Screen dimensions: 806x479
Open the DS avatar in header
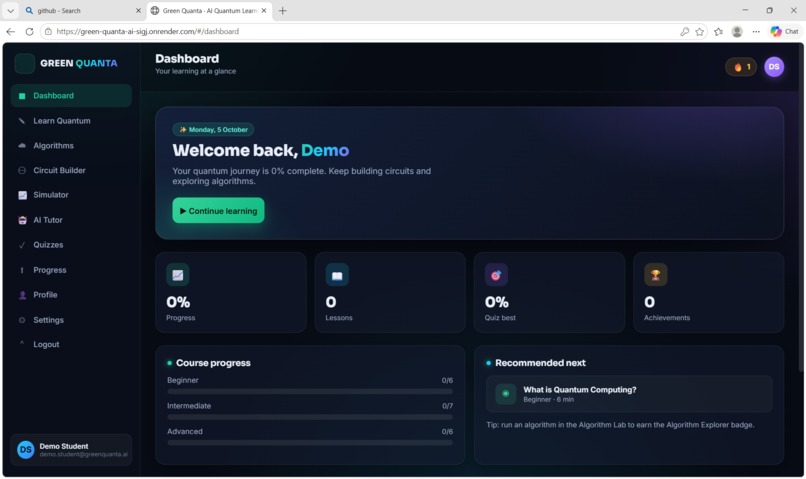774,67
